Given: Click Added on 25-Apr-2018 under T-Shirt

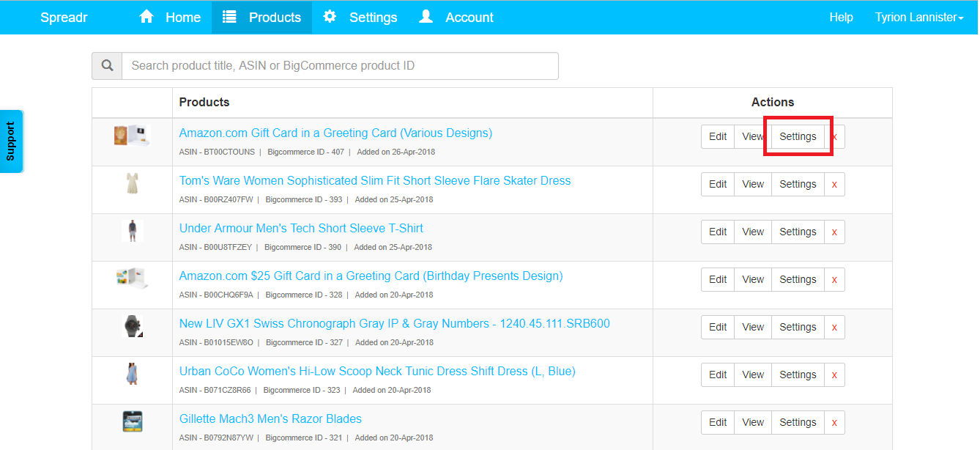Looking at the screenshot, I should click(393, 247).
